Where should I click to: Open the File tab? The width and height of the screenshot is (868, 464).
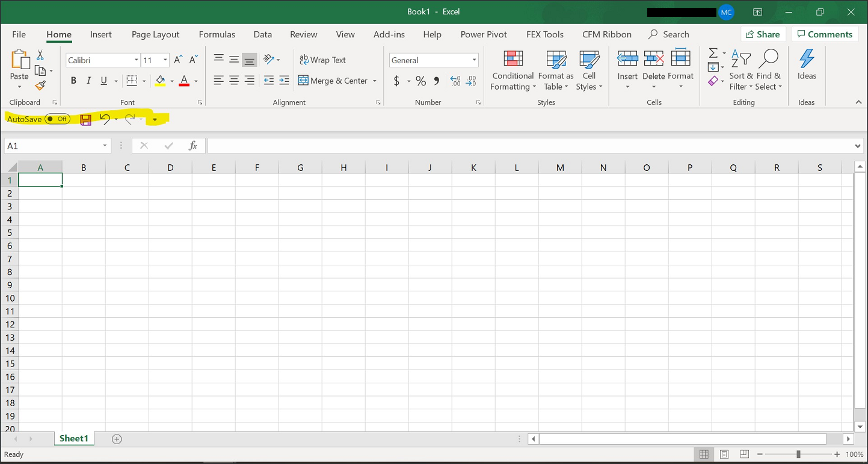coord(19,34)
